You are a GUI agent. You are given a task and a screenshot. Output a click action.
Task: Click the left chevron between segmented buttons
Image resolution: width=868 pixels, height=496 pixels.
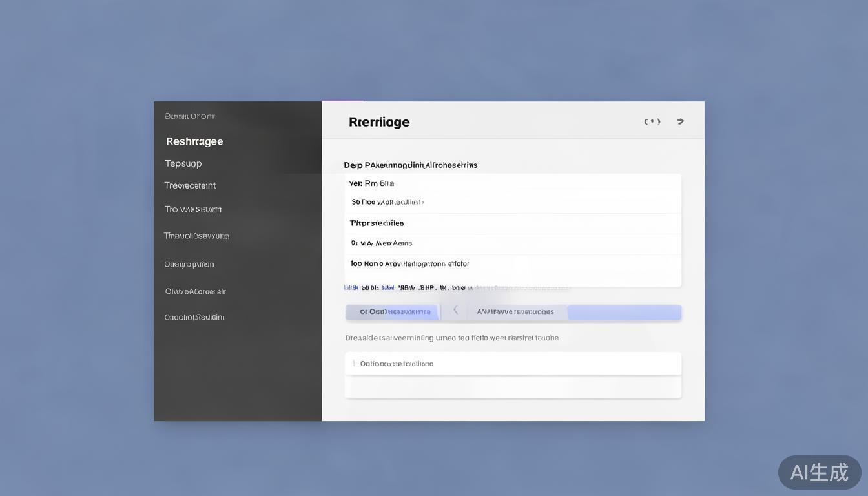[455, 311]
